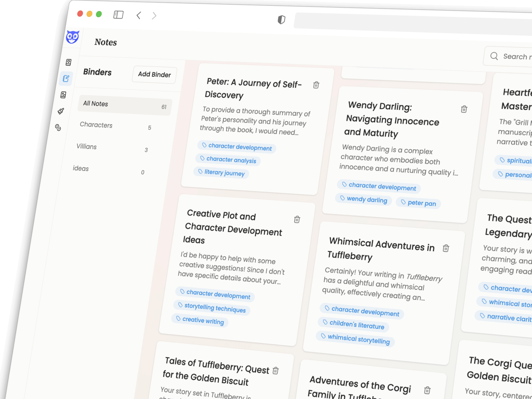Delete Adventures of the Corgi Family note
The image size is (532, 399).
(x=427, y=390)
